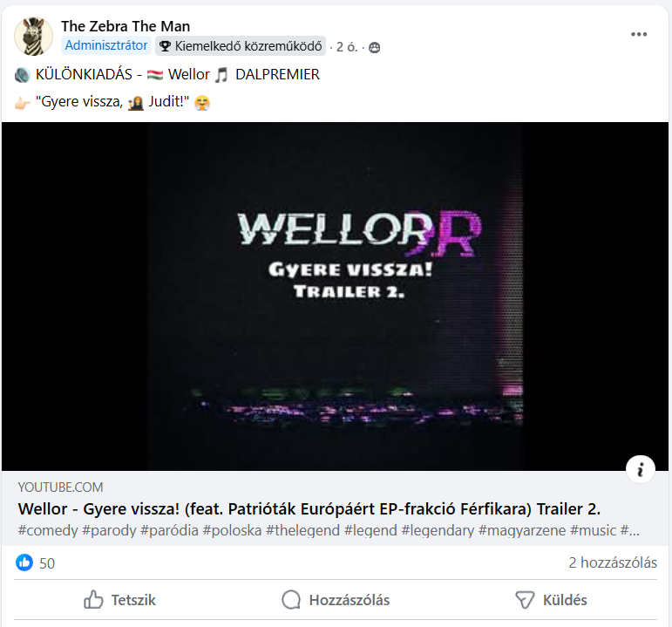Click the Tetszik like button label
The height and width of the screenshot is (627, 672).
[133, 600]
